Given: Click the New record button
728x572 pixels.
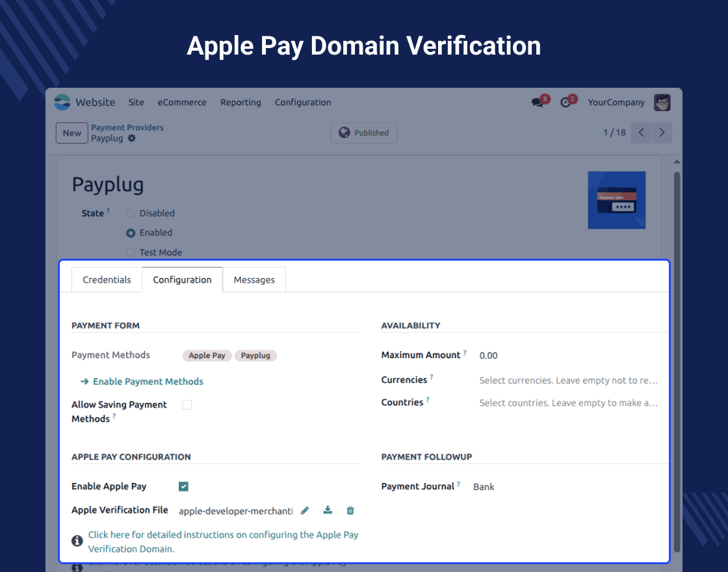Looking at the screenshot, I should click(x=72, y=133).
